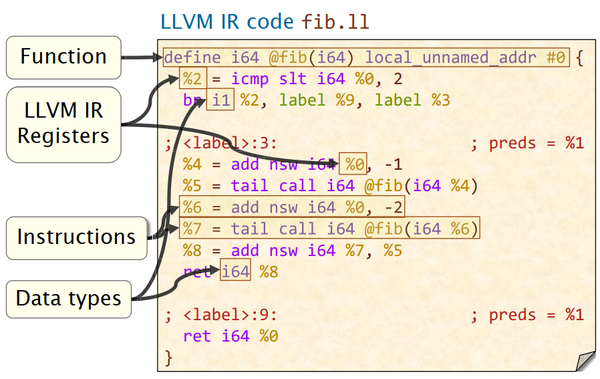
Task: Click the ret i64 %0 line
Action: [231, 336]
